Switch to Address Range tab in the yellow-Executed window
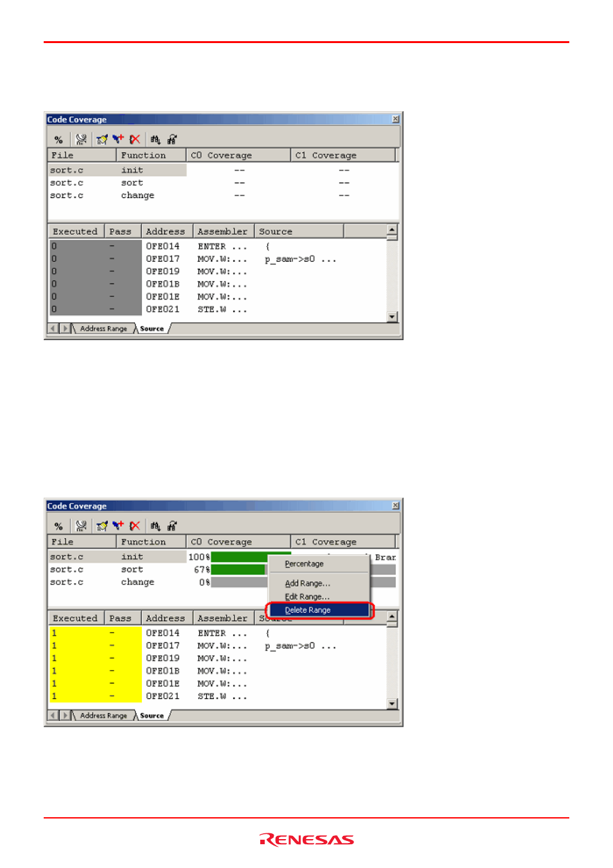The height and width of the screenshot is (868, 613). click(103, 716)
